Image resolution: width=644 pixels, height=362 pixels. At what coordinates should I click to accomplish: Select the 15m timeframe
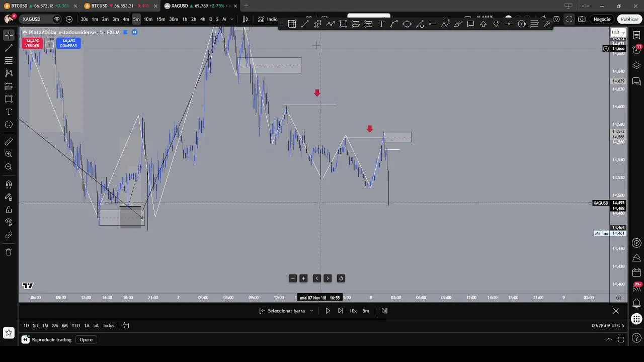coord(160,19)
